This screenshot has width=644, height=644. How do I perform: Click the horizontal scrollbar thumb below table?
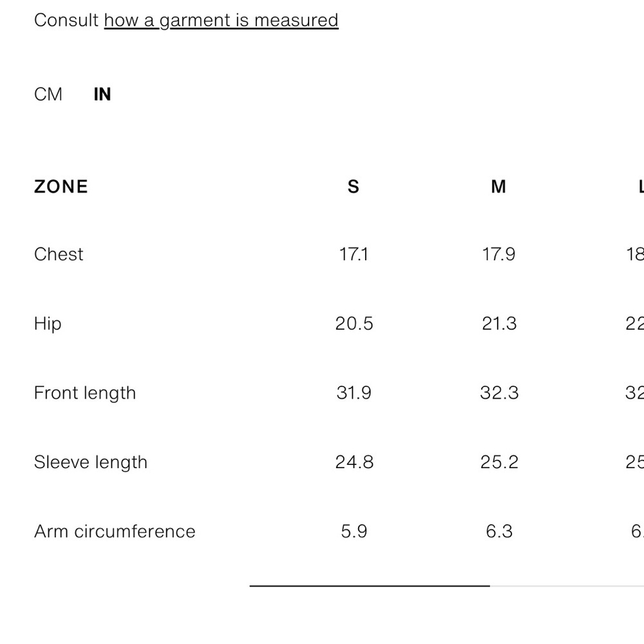tap(370, 586)
